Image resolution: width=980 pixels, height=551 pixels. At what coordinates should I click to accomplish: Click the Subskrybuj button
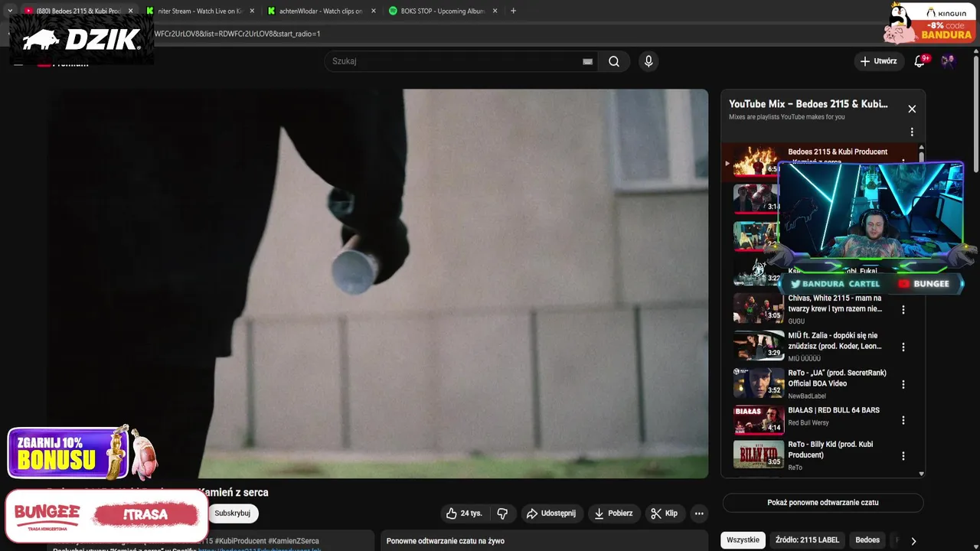point(233,514)
